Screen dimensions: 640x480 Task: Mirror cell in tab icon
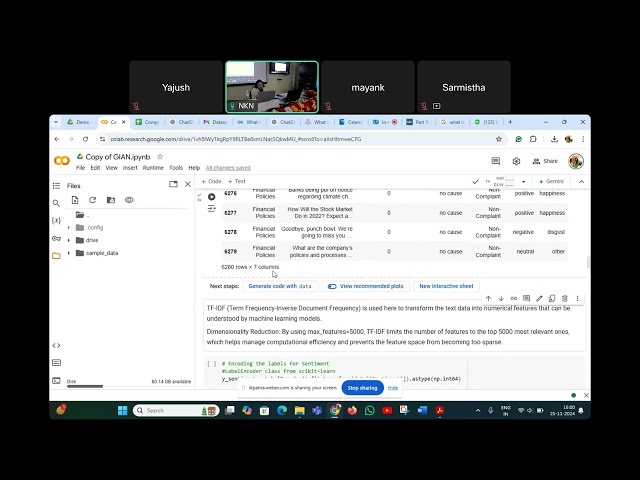click(552, 298)
